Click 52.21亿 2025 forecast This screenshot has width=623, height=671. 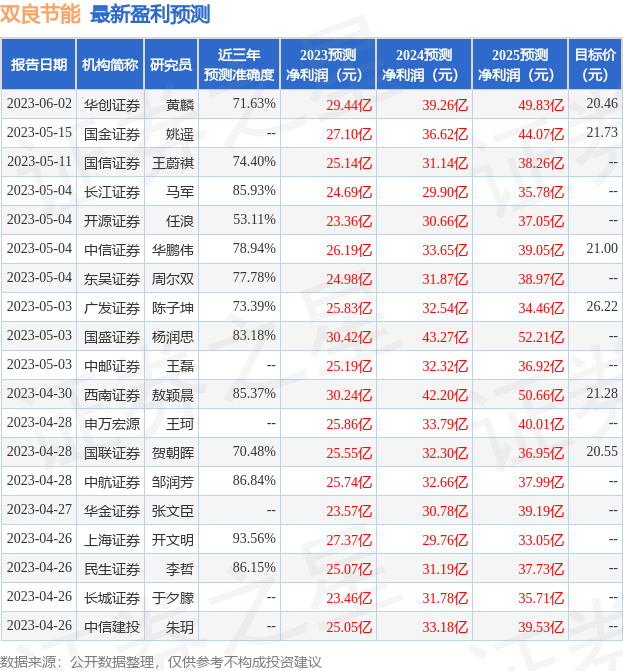point(541,337)
